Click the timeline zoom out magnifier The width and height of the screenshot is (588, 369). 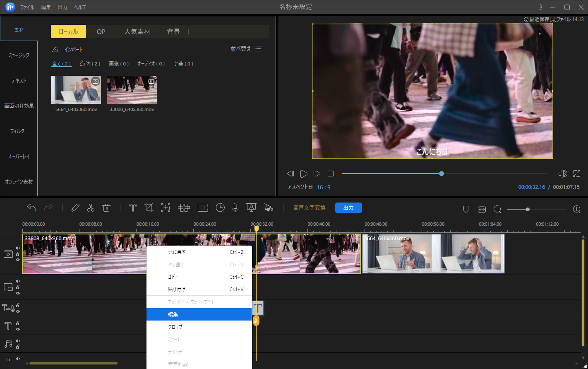click(x=497, y=210)
